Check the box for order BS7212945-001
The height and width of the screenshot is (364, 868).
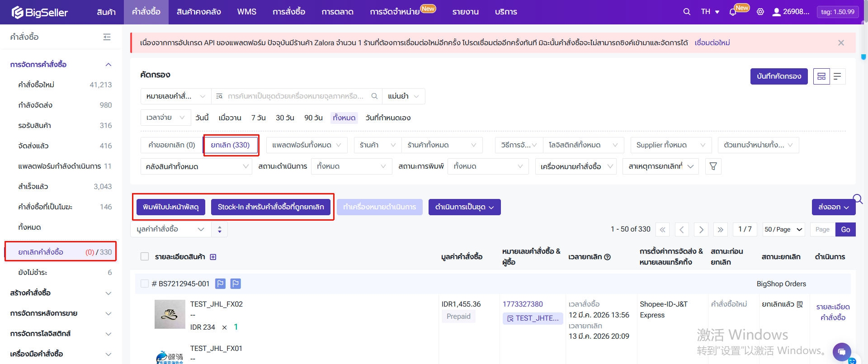click(145, 284)
